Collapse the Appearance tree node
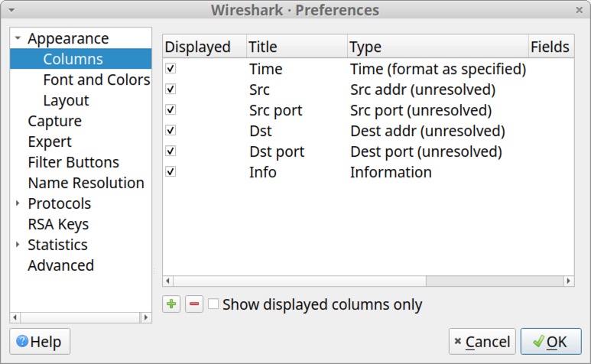The image size is (591, 364). pos(18,38)
